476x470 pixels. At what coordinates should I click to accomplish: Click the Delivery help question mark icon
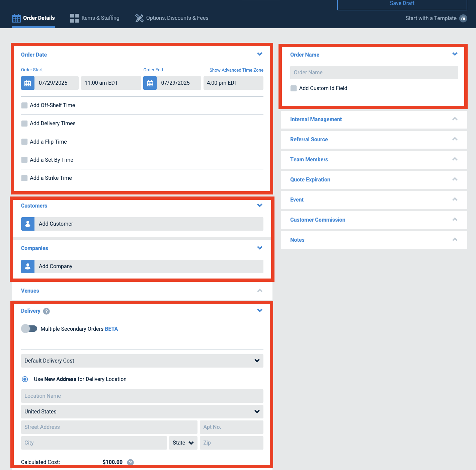point(47,311)
